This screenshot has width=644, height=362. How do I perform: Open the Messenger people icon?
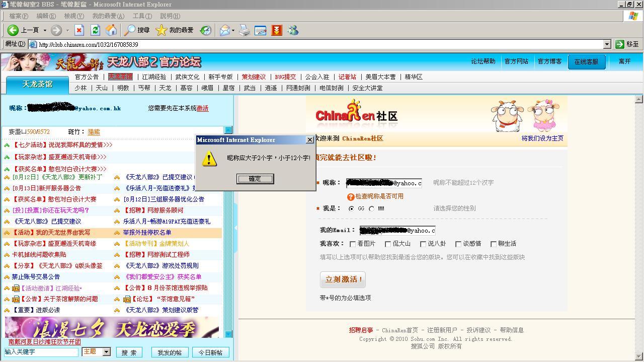[293, 30]
